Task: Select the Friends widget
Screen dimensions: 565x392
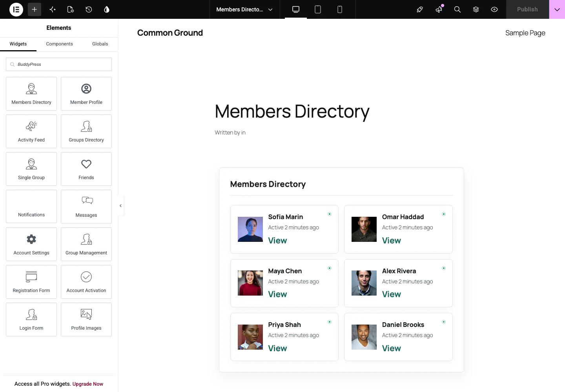Action: click(86, 169)
